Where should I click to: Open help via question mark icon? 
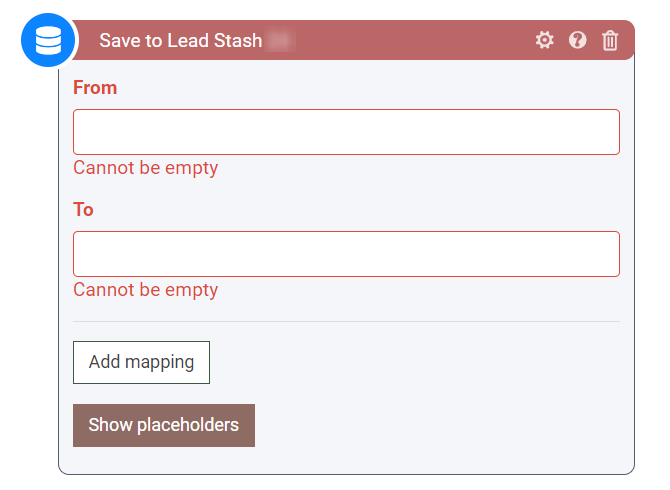tap(577, 40)
